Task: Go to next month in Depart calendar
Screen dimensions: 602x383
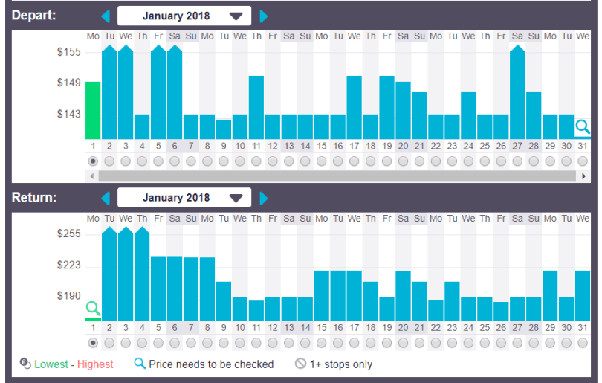Action: point(263,16)
